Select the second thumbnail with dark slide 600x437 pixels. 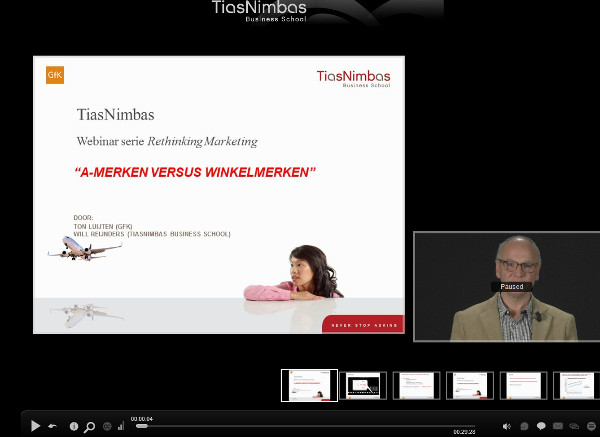coord(363,385)
